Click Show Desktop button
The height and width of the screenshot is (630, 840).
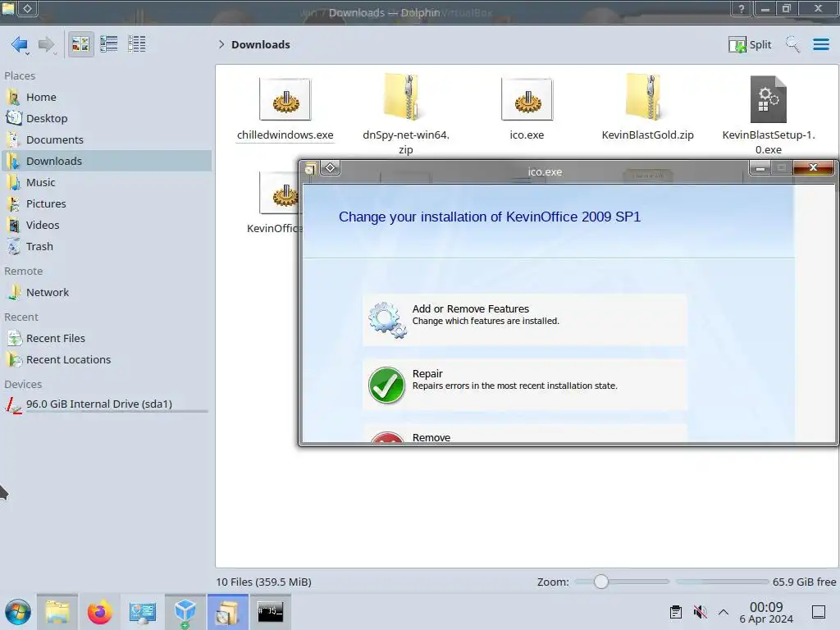[819, 612]
